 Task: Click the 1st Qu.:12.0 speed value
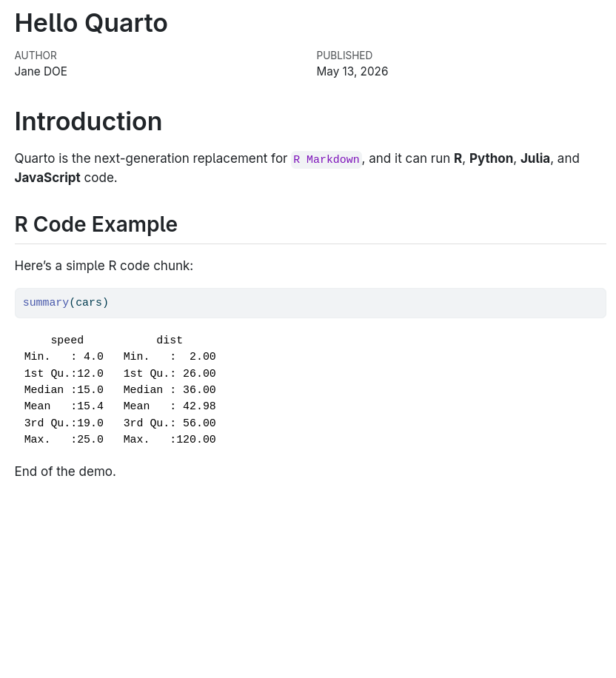[64, 373]
